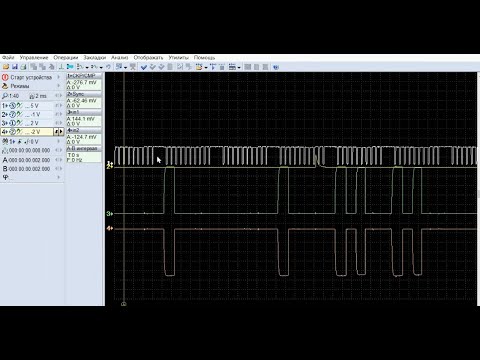Click the blue flag bookmark toolbar icon
This screenshot has height=360, width=480.
point(70,67)
